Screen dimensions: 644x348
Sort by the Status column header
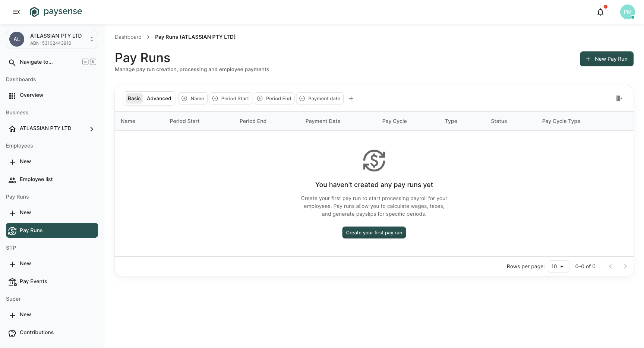pos(499,121)
